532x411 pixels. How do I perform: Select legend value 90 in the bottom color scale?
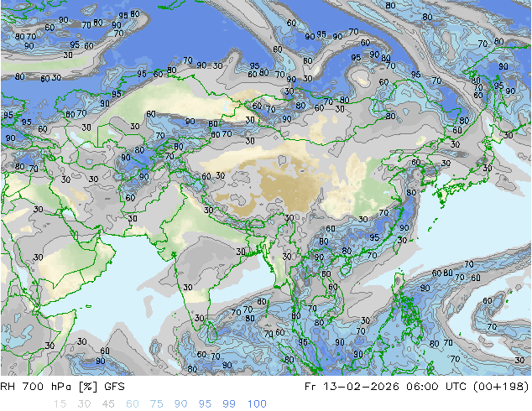point(181,404)
